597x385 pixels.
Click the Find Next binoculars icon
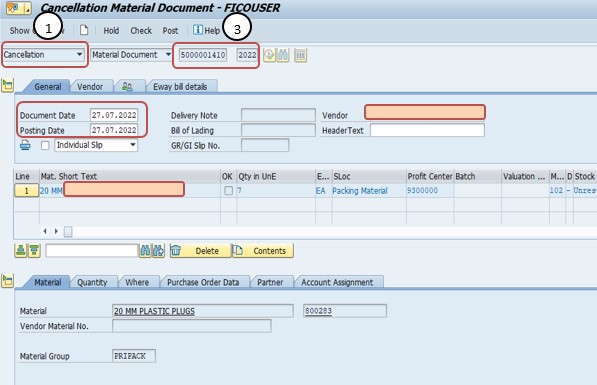[x=158, y=251]
